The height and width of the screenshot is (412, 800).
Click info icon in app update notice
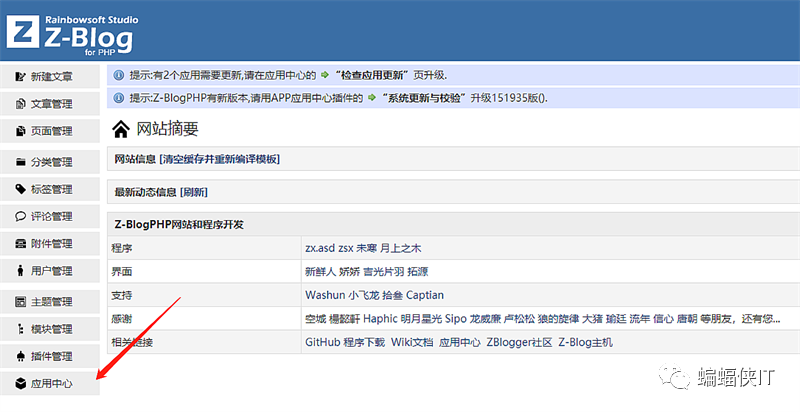point(118,75)
